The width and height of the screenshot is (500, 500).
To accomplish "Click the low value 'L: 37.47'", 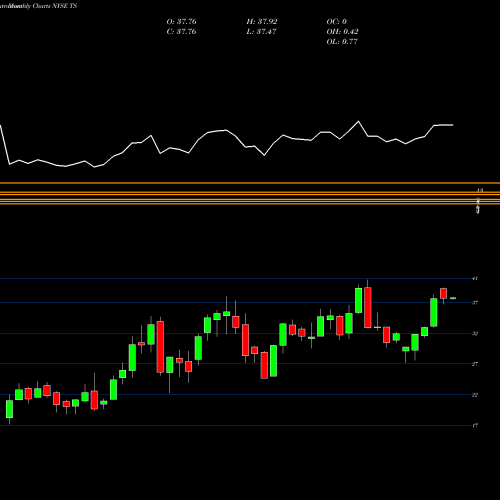I will tap(261, 32).
